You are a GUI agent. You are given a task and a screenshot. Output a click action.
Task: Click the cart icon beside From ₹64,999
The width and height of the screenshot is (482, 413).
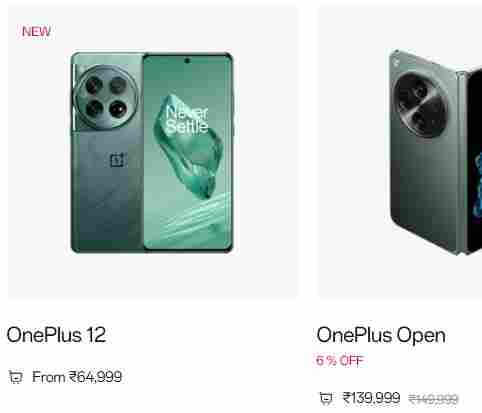pyautogui.click(x=15, y=377)
